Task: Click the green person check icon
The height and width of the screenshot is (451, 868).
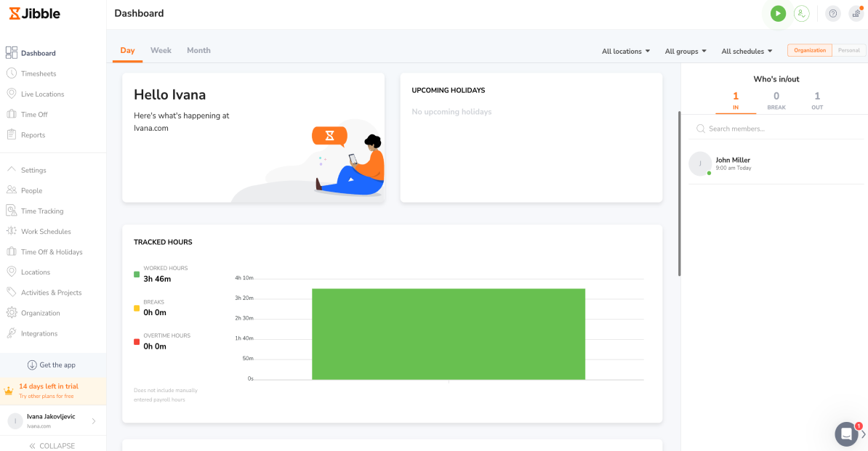Action: click(x=802, y=13)
